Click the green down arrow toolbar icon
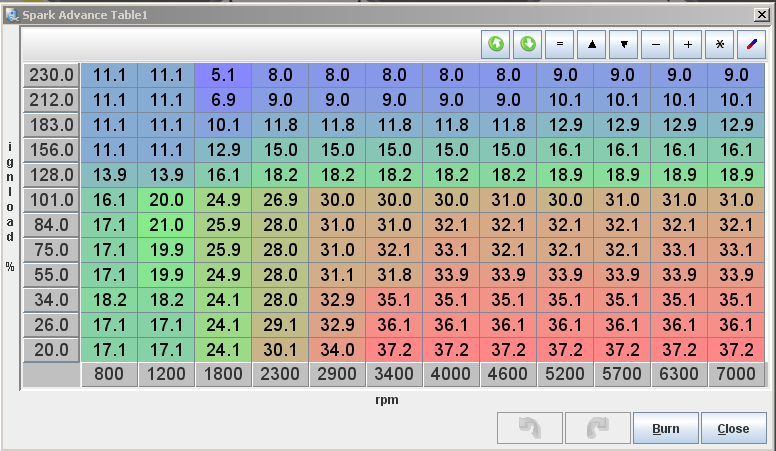This screenshot has height=451, width=776. click(528, 44)
